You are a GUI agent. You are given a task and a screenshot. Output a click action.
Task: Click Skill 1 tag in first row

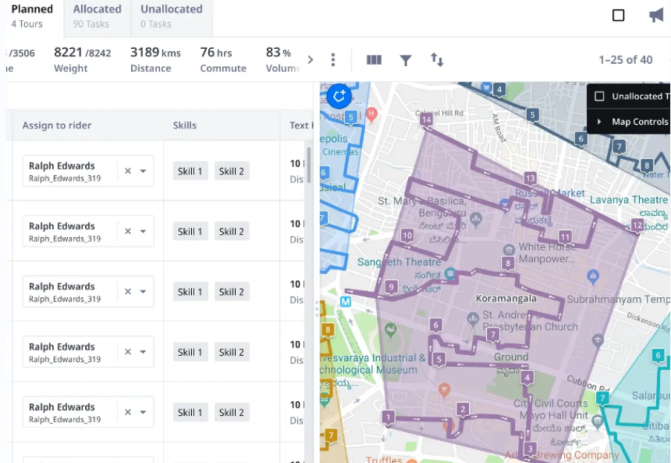click(x=190, y=172)
